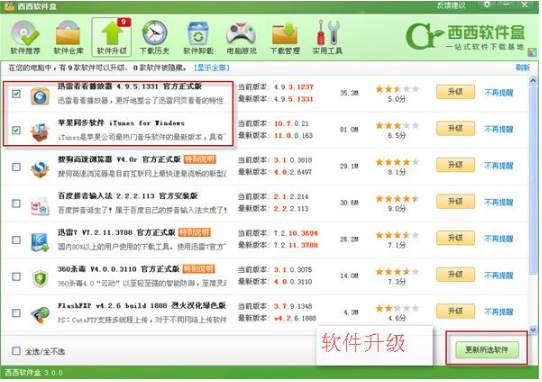The image size is (542, 382).
Task: Click the 西西软件盒 logo
Action: 465,37
